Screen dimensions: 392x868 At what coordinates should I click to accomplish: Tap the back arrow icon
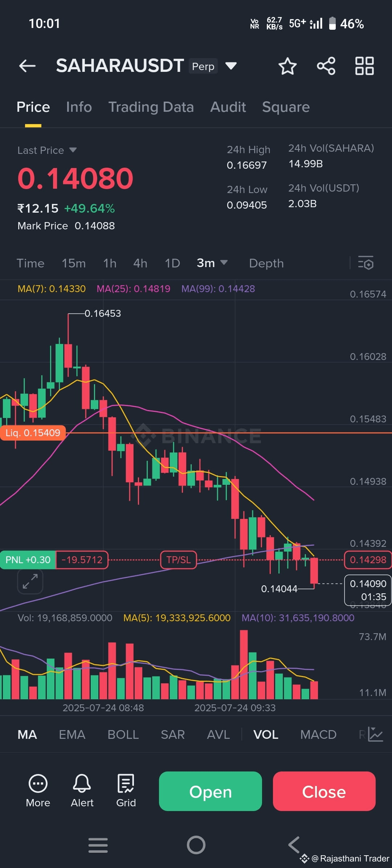(27, 66)
